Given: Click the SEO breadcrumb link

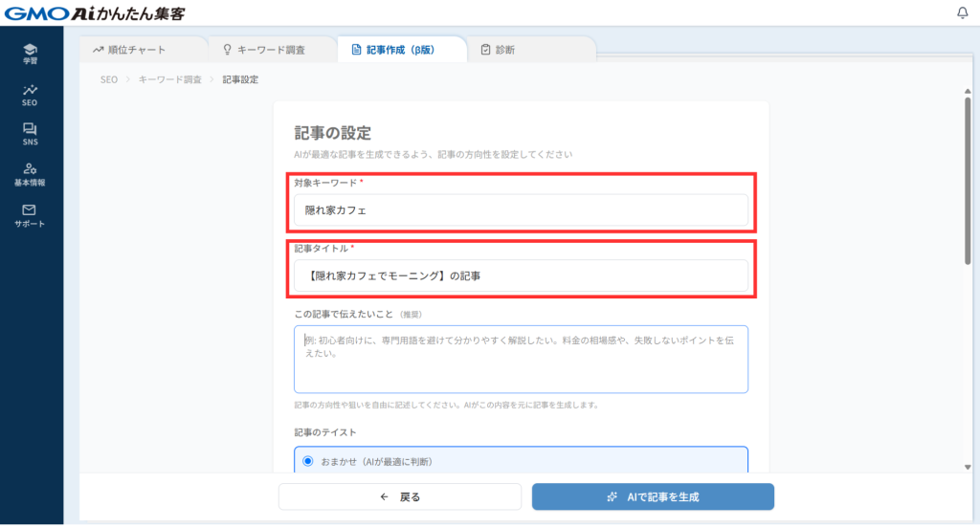Looking at the screenshot, I should (x=109, y=79).
